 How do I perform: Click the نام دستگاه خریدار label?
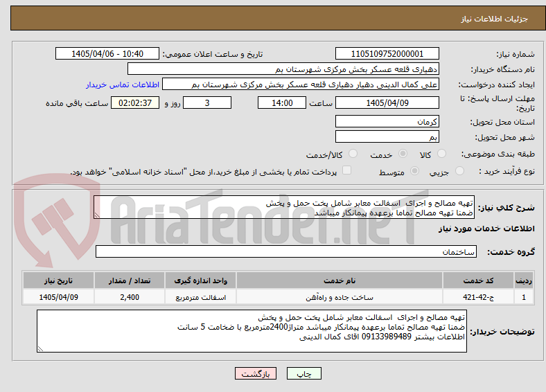pyautogui.click(x=503, y=70)
